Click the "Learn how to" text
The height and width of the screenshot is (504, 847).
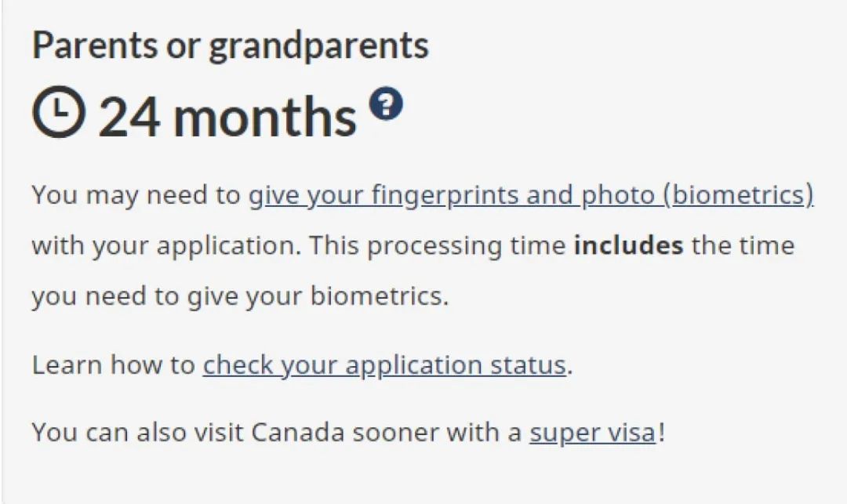coord(113,365)
